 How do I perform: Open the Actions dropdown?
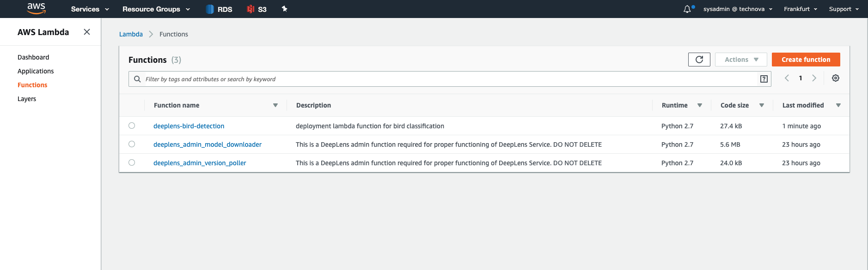tap(741, 60)
